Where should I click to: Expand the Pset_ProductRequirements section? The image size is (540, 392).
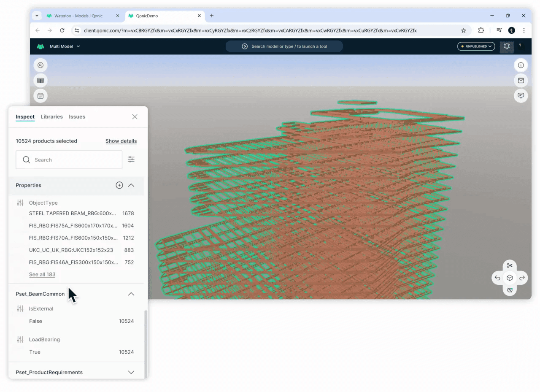point(131,372)
